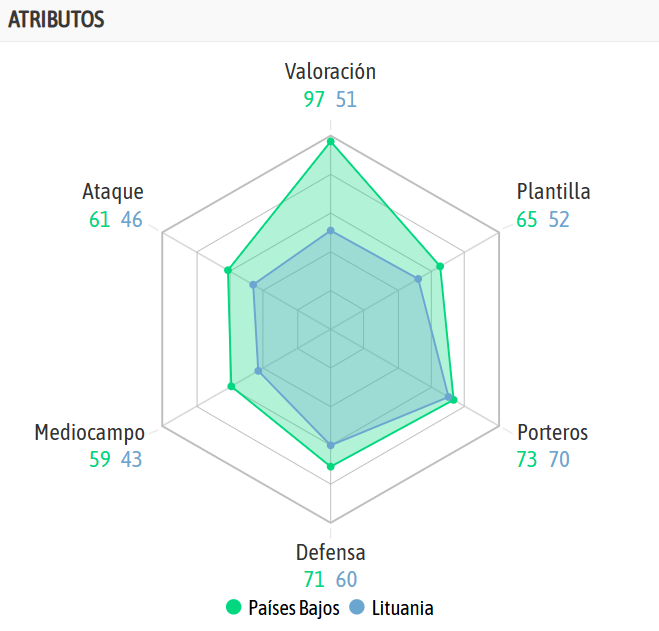Click the Valoración axis label
Viewport: 659px width, 631px height.
click(330, 71)
